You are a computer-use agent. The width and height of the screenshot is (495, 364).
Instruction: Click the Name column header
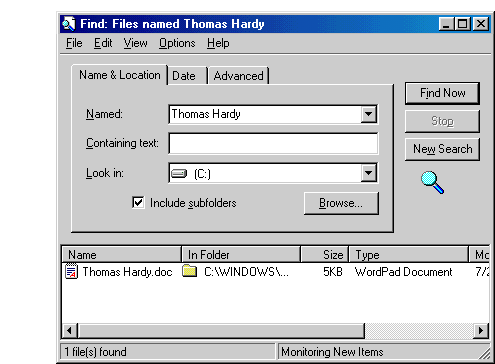click(122, 255)
